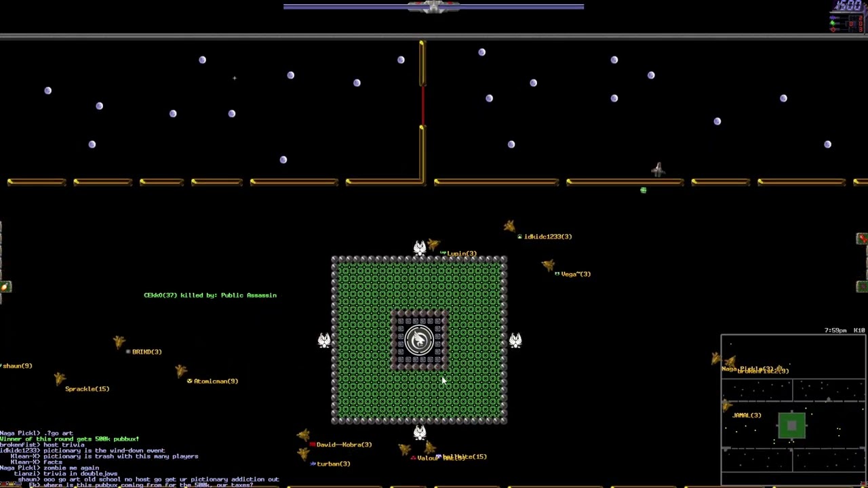This screenshot has width=868, height=488.
Task: Select the David--Kobra(3) player name
Action: coord(344,445)
